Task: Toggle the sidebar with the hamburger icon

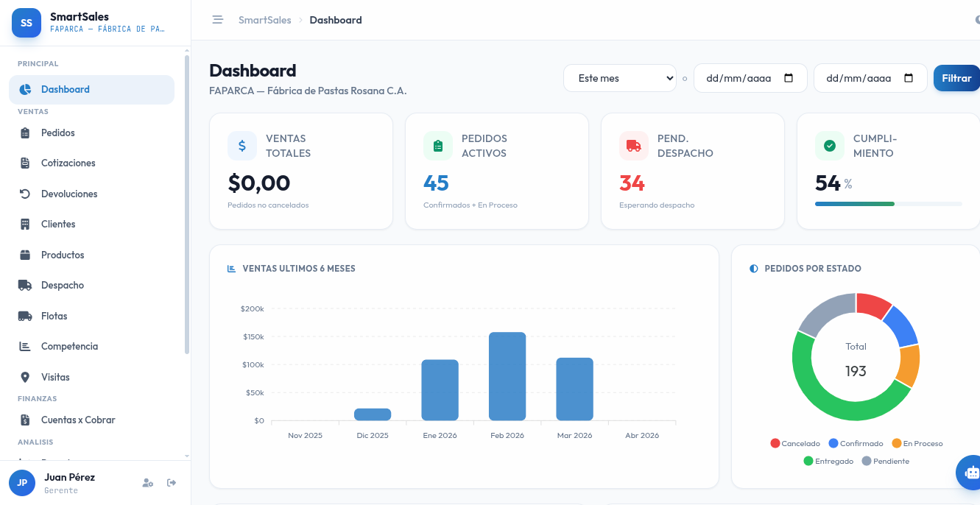Action: point(218,20)
